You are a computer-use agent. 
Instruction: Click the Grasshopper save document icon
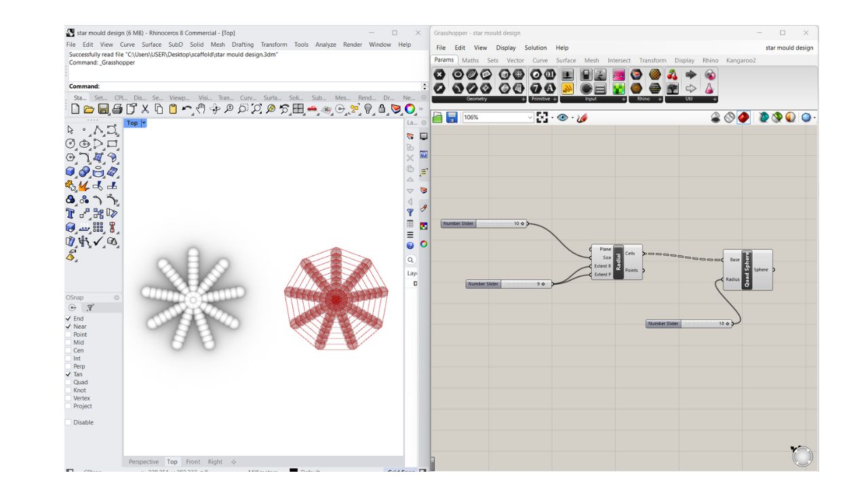coord(452,118)
